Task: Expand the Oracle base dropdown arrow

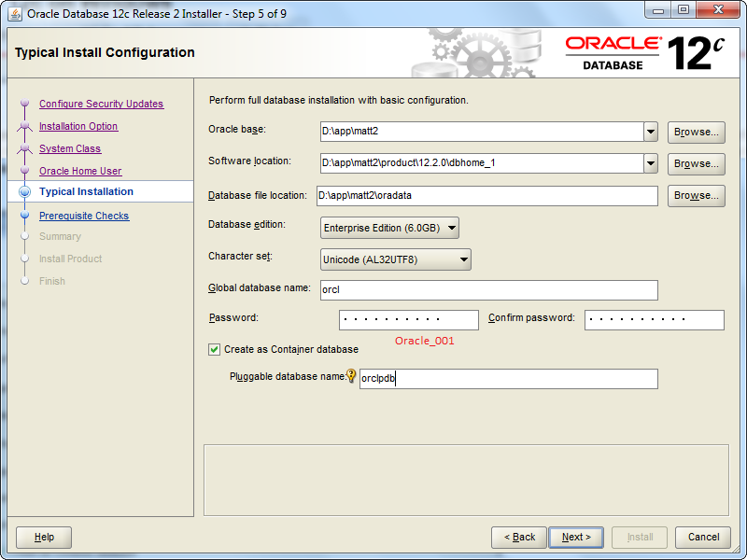Action: point(651,132)
